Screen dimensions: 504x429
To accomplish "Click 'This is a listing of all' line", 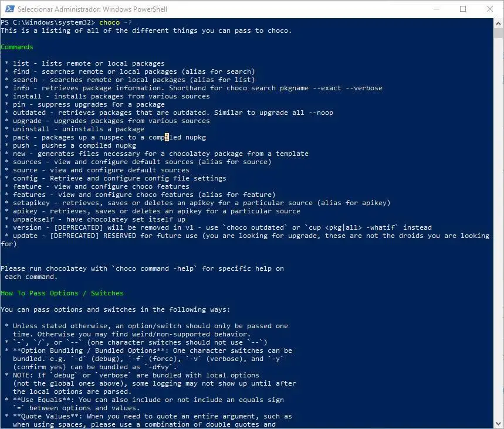I will [x=146, y=31].
